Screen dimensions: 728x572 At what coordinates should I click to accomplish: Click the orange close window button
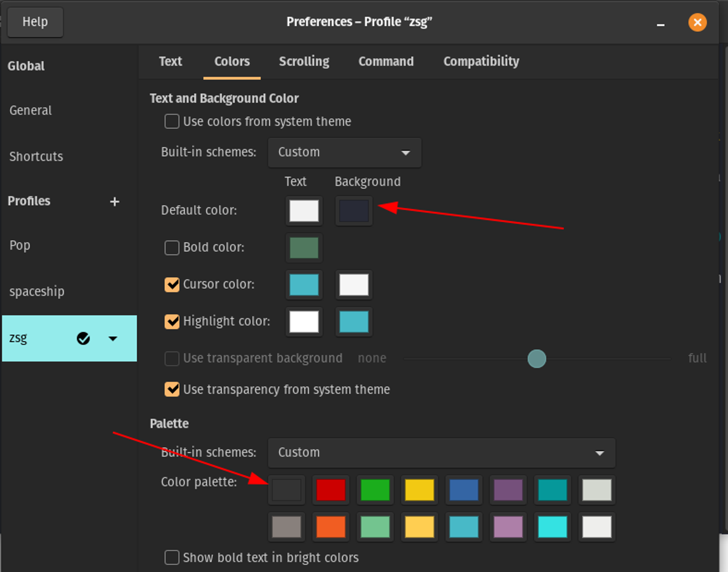pos(697,23)
